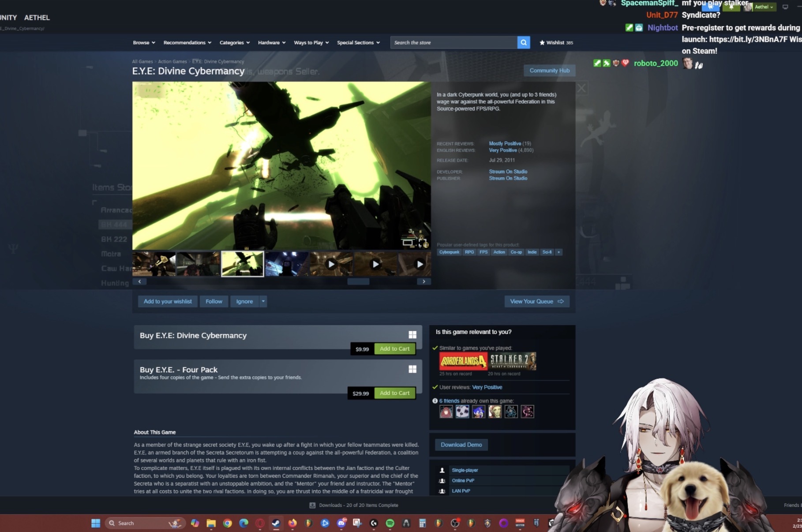Select the FPS tag
This screenshot has width=802, height=532.
[483, 252]
